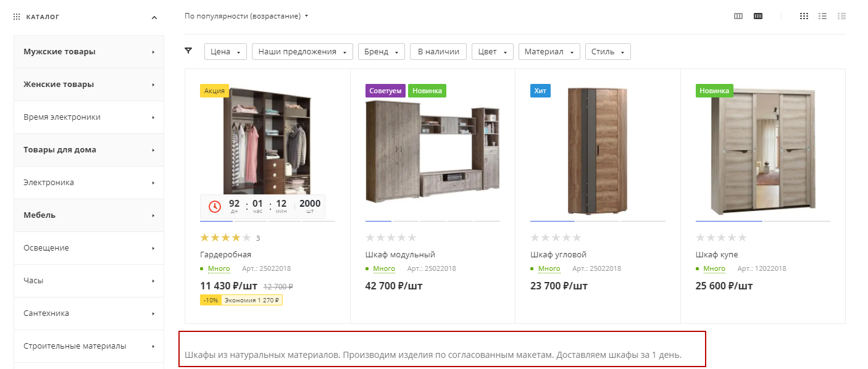
Task: Open Освещение category
Action: point(89,248)
